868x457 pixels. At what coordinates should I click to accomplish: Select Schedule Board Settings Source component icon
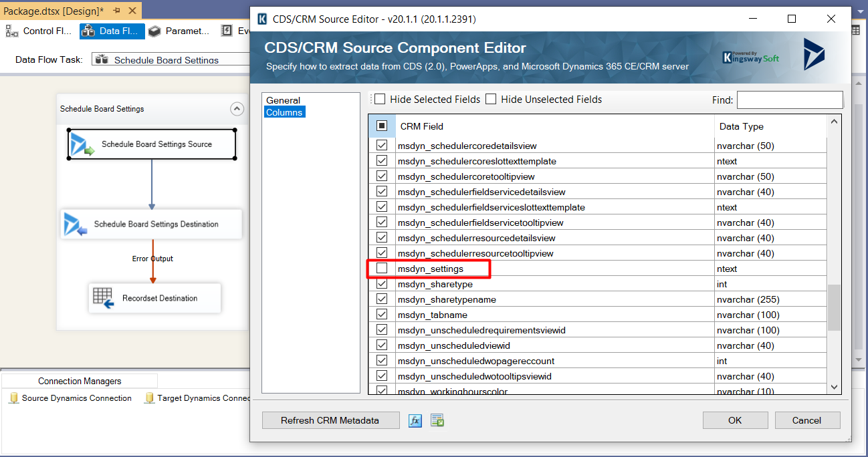83,145
